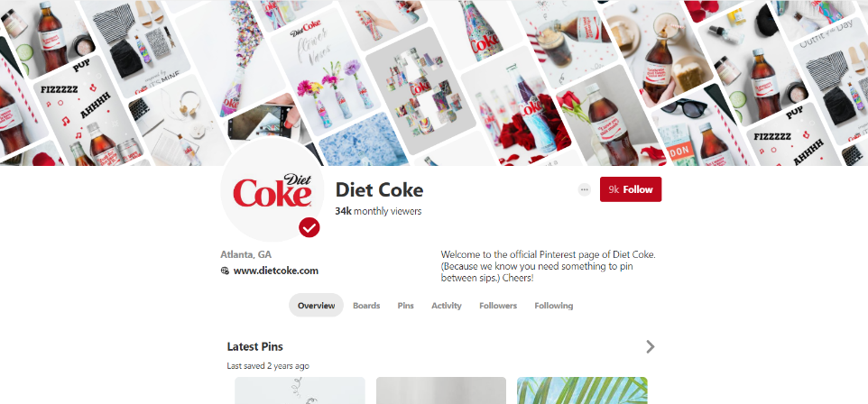Switch to the Boards tab
Viewport: 868px width, 404px height.
[366, 306]
